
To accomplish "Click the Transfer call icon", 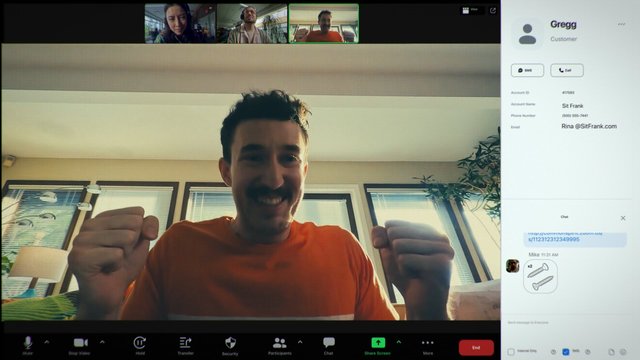I will tap(185, 346).
